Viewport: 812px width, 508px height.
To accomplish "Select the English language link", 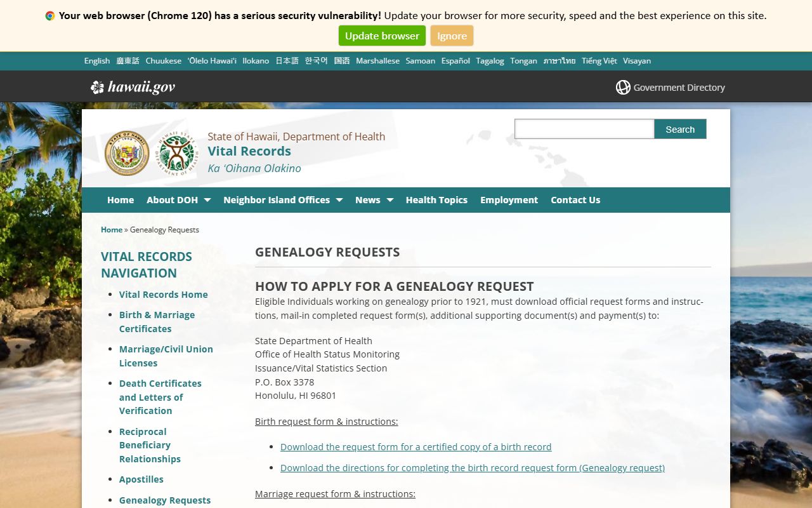I will click(x=97, y=61).
